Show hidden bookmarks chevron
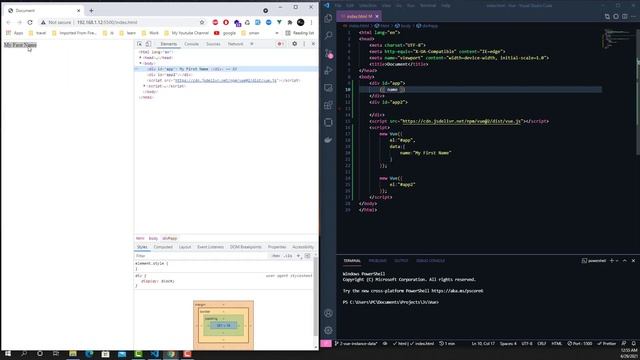 [x=277, y=33]
